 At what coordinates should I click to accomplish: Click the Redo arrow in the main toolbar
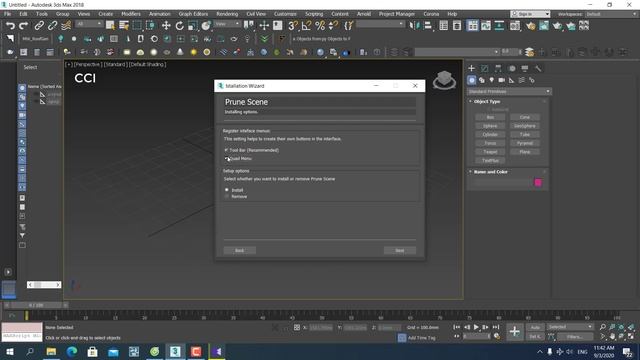(x=24, y=26)
